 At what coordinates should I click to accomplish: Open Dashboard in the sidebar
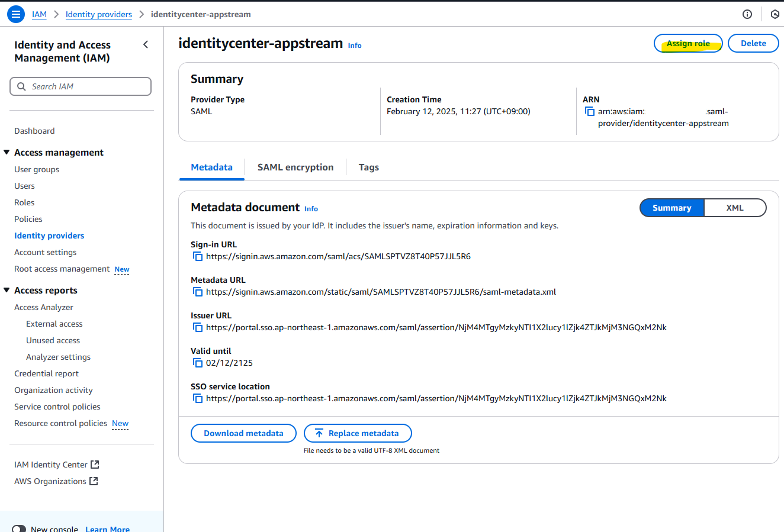(34, 131)
